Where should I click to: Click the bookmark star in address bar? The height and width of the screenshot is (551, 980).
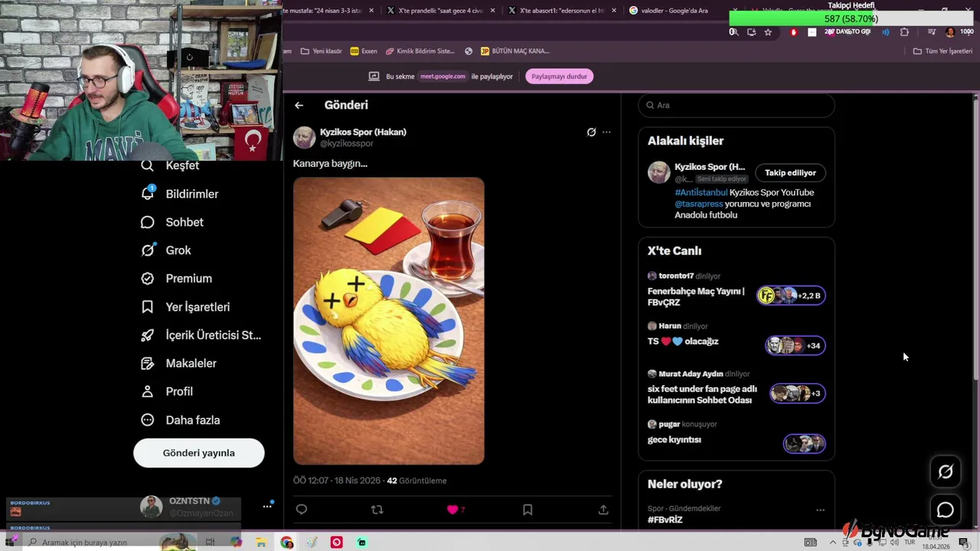tap(768, 32)
